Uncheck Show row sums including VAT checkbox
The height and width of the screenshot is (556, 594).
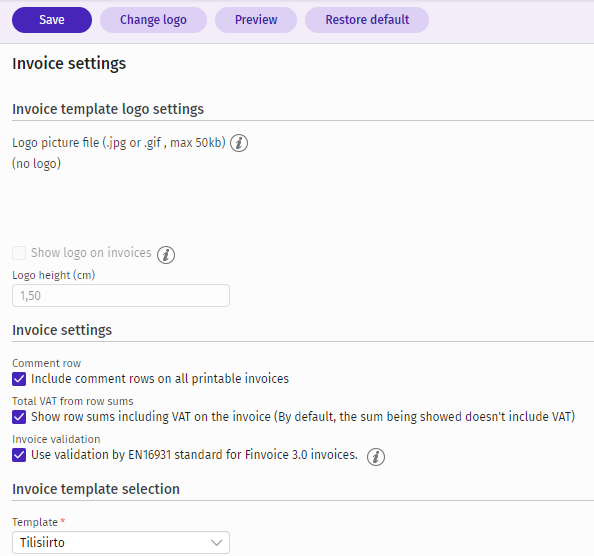(19, 417)
